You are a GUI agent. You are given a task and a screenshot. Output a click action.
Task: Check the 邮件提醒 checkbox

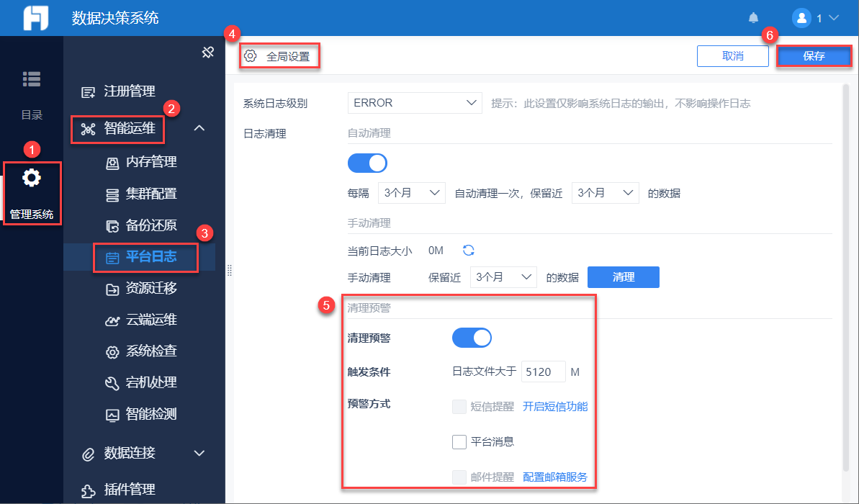tap(459, 477)
